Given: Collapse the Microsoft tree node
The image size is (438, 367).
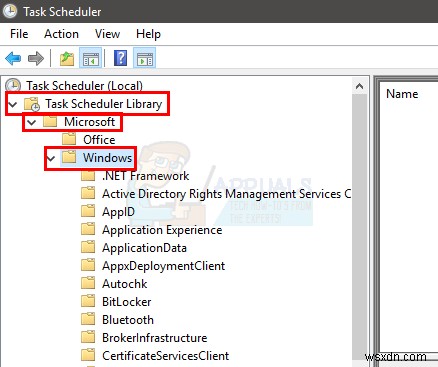Looking at the screenshot, I should pyautogui.click(x=32, y=122).
